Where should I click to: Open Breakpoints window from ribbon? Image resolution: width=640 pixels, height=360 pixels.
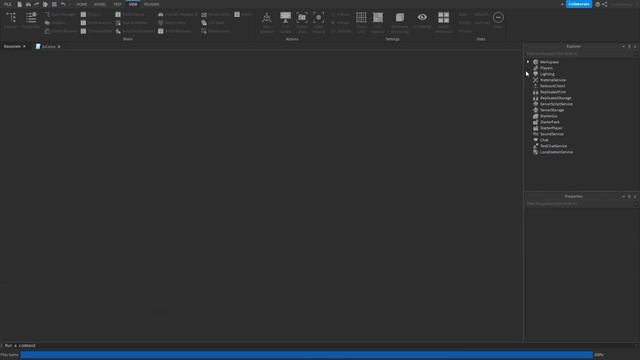pos(216,31)
